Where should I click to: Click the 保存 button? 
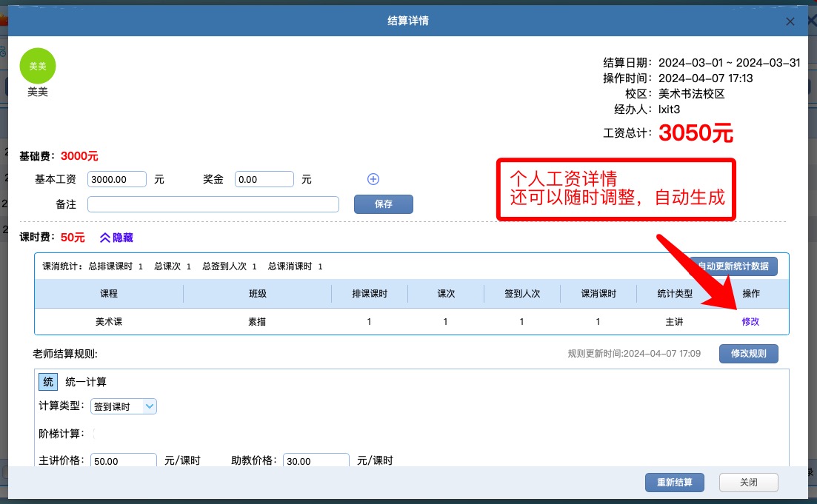pyautogui.click(x=384, y=204)
